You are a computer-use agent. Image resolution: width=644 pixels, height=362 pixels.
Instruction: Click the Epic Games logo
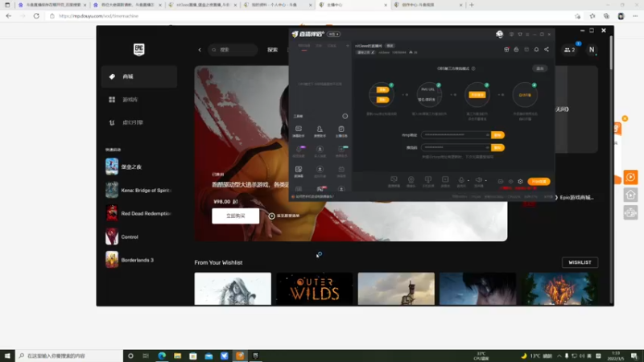pyautogui.click(x=138, y=49)
